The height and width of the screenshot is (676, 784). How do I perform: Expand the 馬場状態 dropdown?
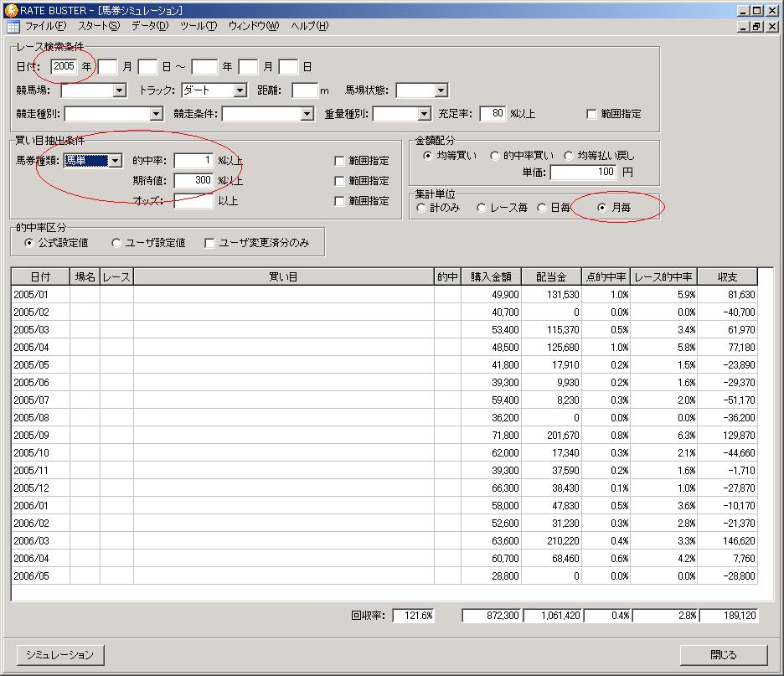(x=441, y=90)
